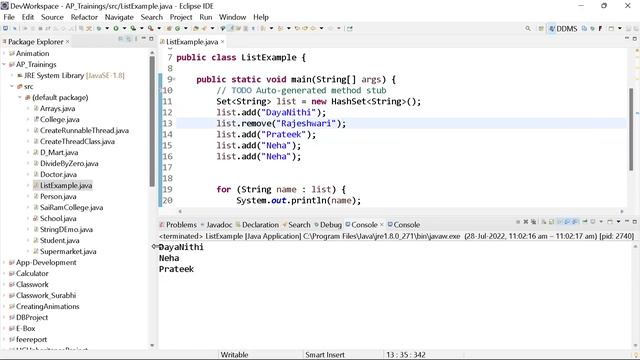Collapse the src folder
The width and height of the screenshot is (640, 360).
point(12,87)
